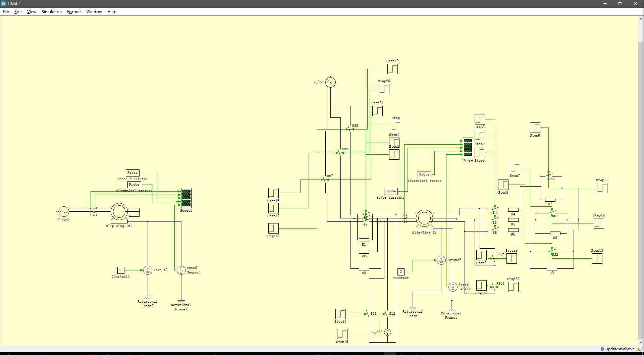Click the vertical scrollbar down arrow
644x355 pixels.
(641, 342)
